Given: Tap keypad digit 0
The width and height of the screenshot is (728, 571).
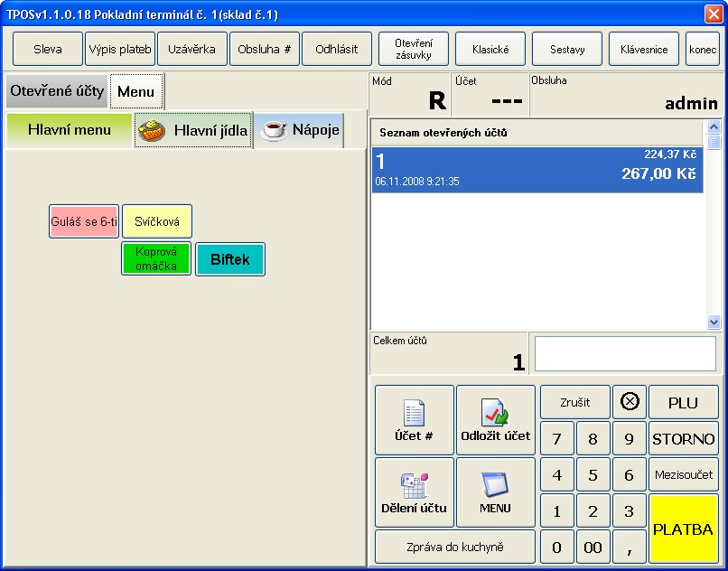Looking at the screenshot, I should pos(557,547).
